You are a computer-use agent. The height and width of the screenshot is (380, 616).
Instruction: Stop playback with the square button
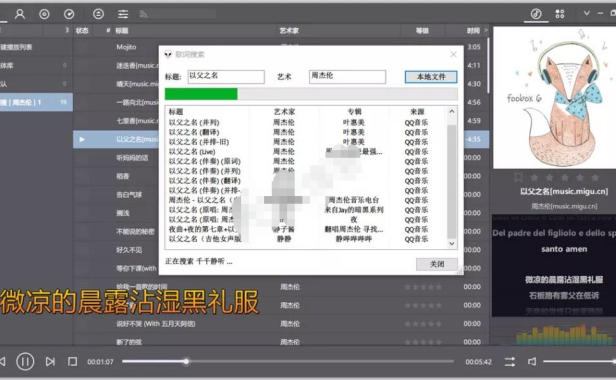point(72,362)
